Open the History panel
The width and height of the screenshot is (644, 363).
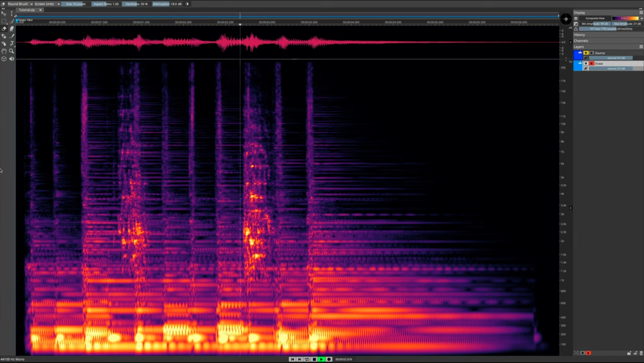click(x=579, y=35)
